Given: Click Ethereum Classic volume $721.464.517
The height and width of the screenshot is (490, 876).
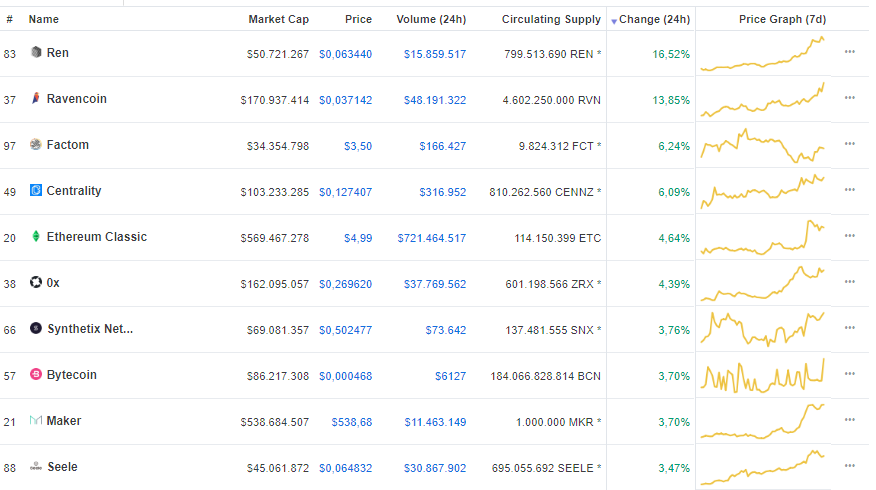Looking at the screenshot, I should (431, 238).
